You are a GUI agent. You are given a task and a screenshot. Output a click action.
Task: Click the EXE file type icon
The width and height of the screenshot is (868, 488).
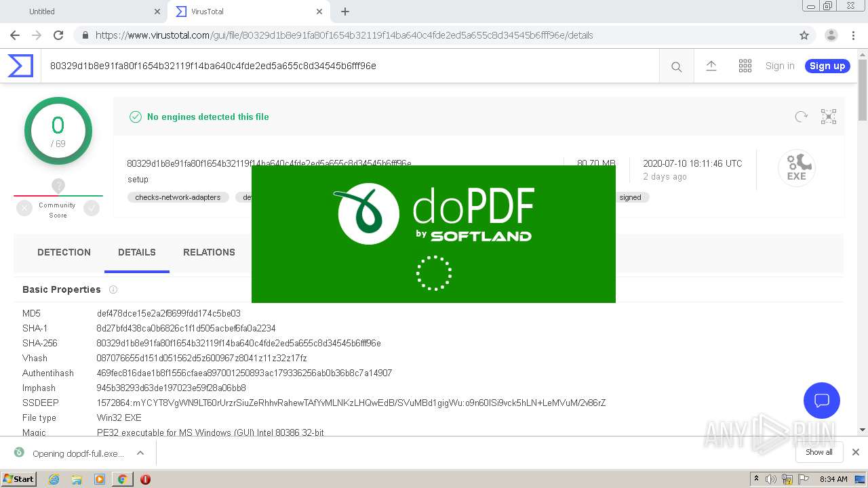797,168
